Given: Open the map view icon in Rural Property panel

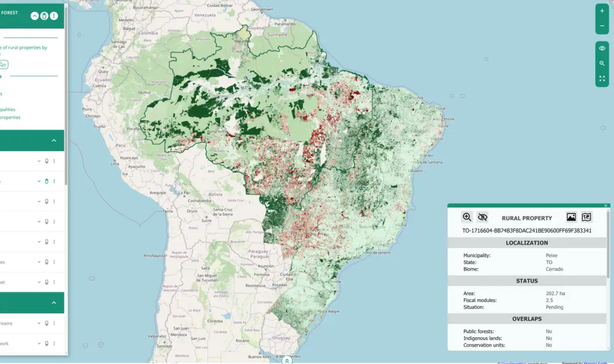Looking at the screenshot, I should (x=586, y=217).
